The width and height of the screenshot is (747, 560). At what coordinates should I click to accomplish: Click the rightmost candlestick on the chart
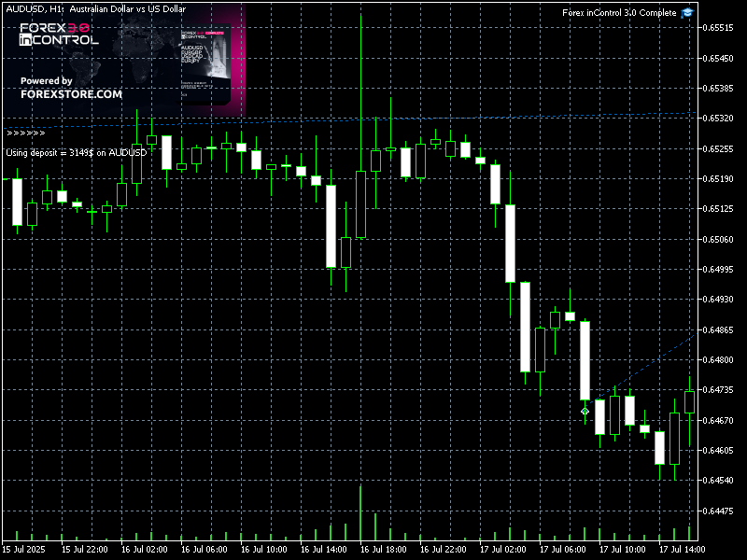pyautogui.click(x=690, y=401)
